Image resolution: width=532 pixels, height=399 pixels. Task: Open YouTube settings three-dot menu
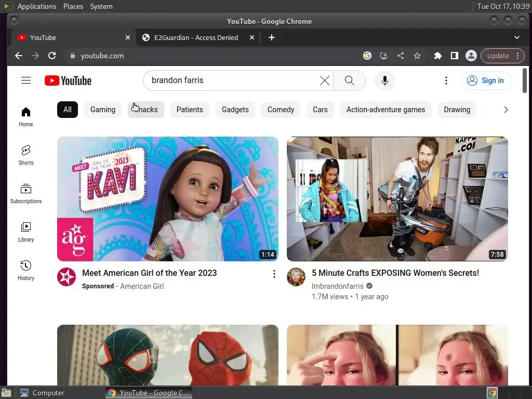pos(446,81)
